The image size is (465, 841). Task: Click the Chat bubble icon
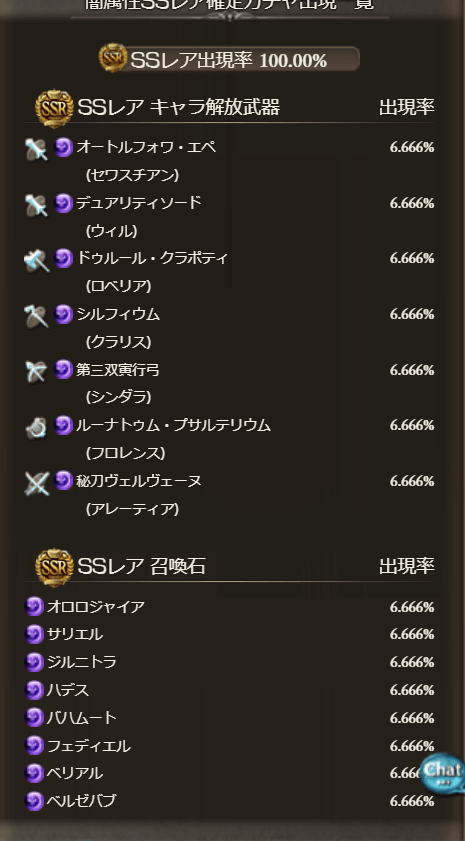tap(443, 772)
